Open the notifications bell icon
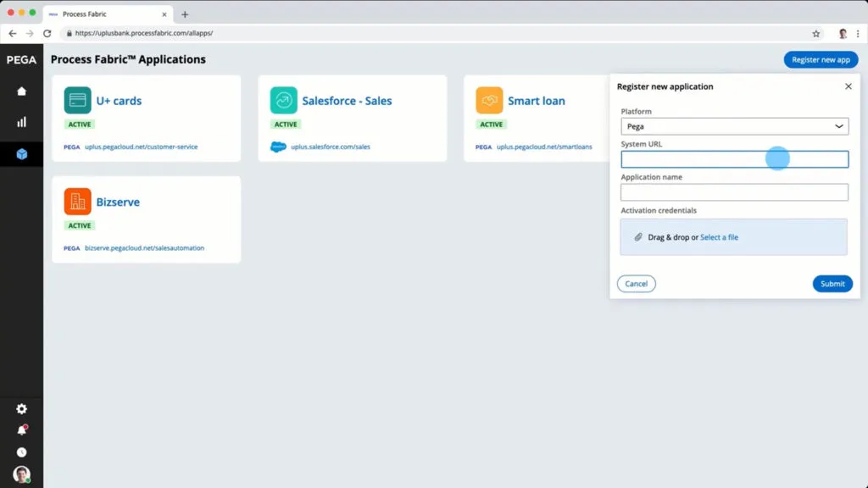The height and width of the screenshot is (488, 868). point(21,430)
